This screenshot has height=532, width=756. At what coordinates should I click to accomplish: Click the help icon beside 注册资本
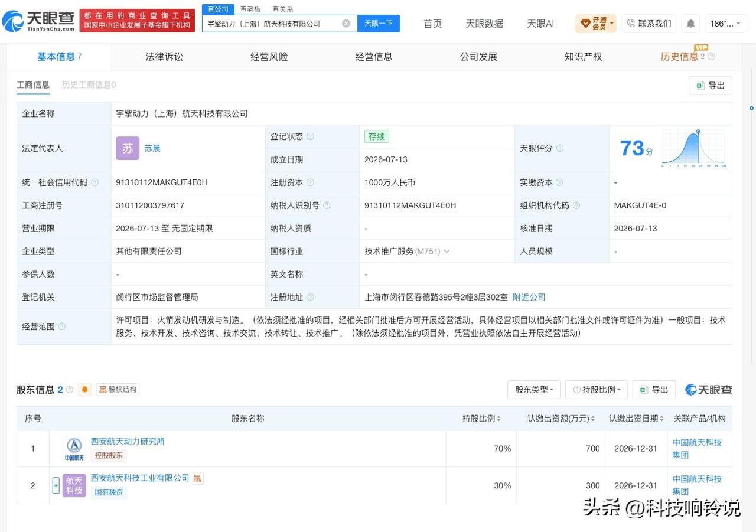point(310,182)
